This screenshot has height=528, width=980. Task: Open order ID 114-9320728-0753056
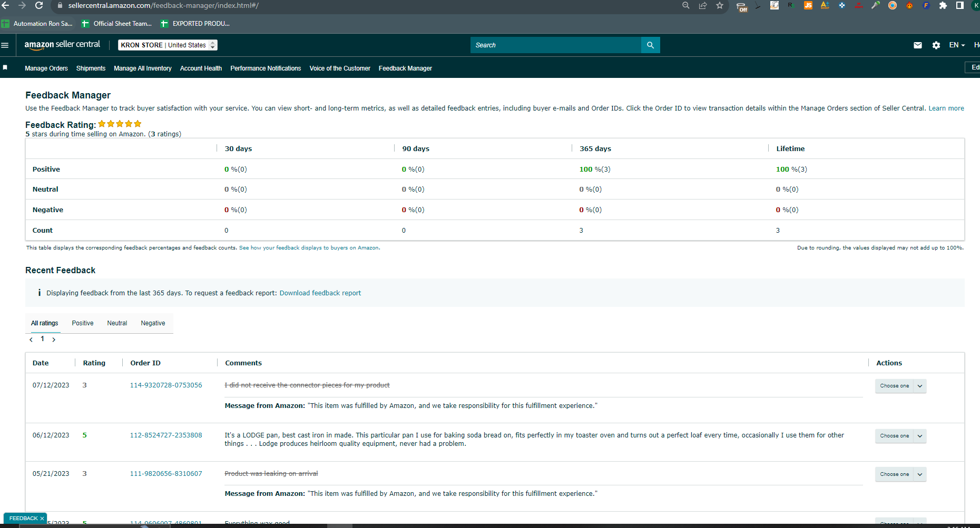coord(166,385)
